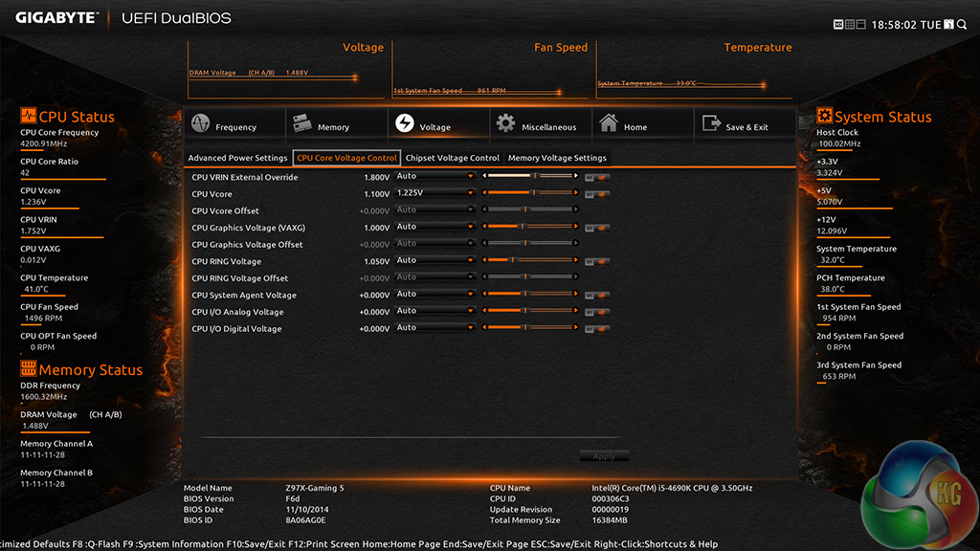Click the Save & Exit door icon

pyautogui.click(x=710, y=124)
